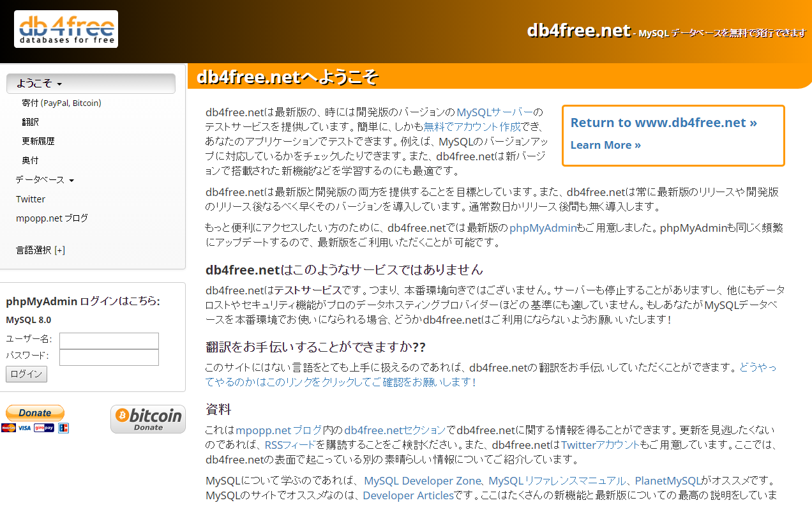812x505 pixels.
Task: Open the mpopp.net ブログ menu item
Action: click(52, 218)
